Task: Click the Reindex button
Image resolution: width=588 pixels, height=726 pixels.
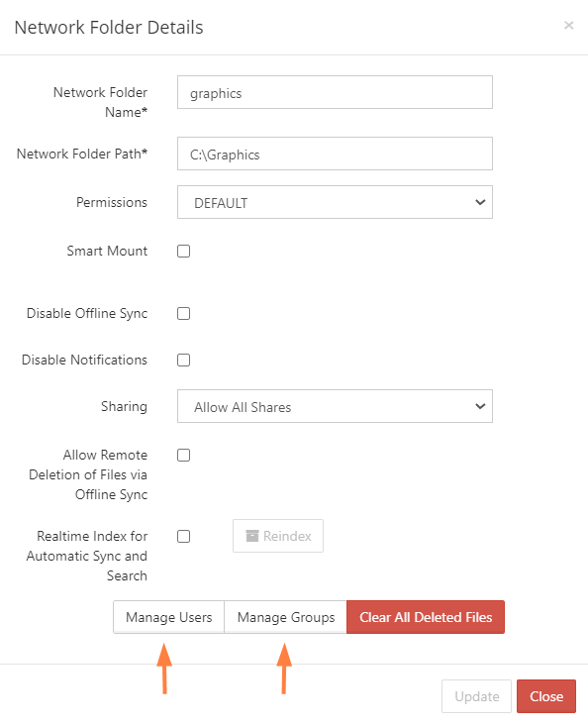Action: coord(278,536)
